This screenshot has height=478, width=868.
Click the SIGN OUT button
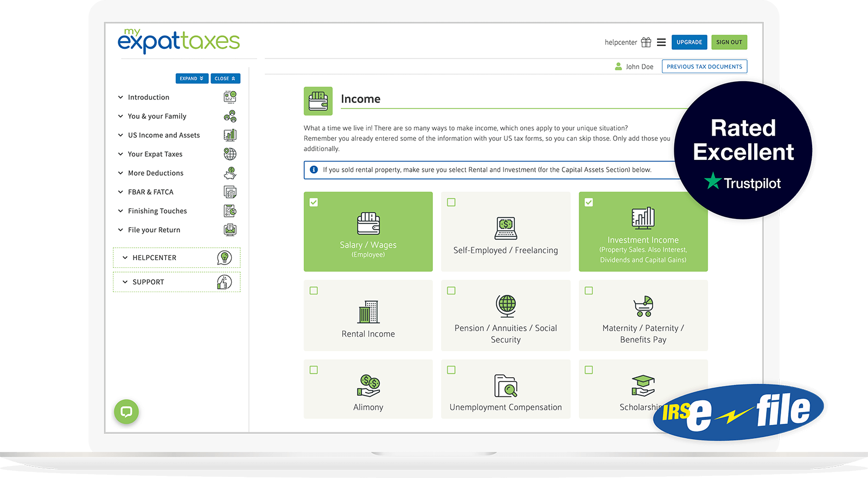pyautogui.click(x=729, y=42)
